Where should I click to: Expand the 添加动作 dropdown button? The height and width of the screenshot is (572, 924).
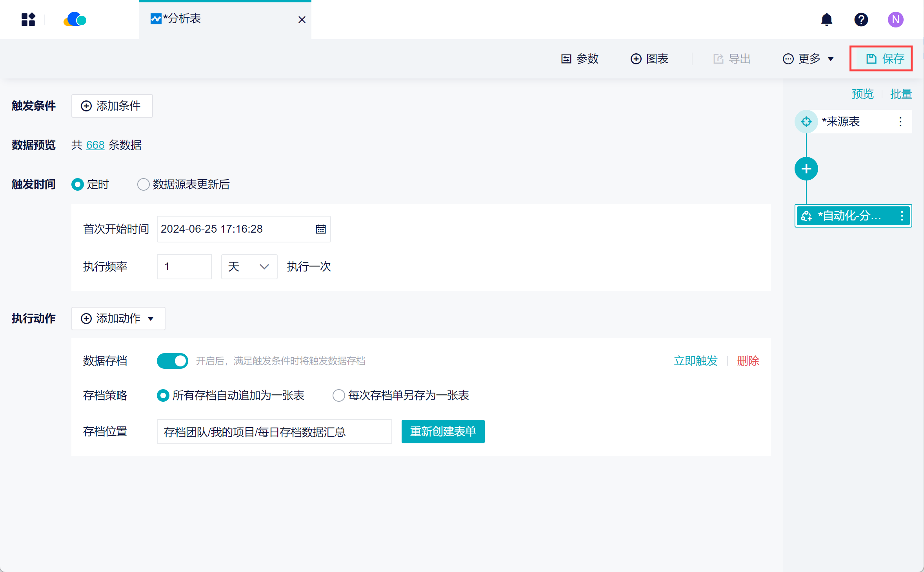[118, 319]
